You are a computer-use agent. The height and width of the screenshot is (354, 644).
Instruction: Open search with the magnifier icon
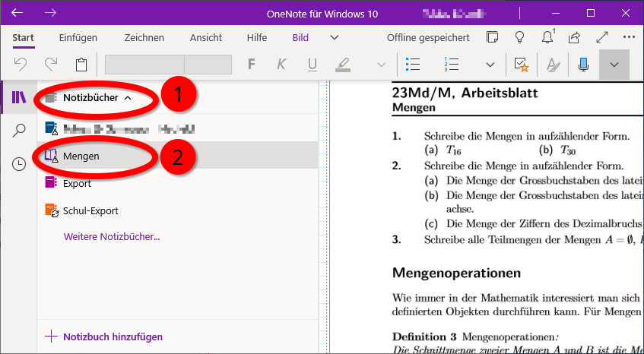19,131
